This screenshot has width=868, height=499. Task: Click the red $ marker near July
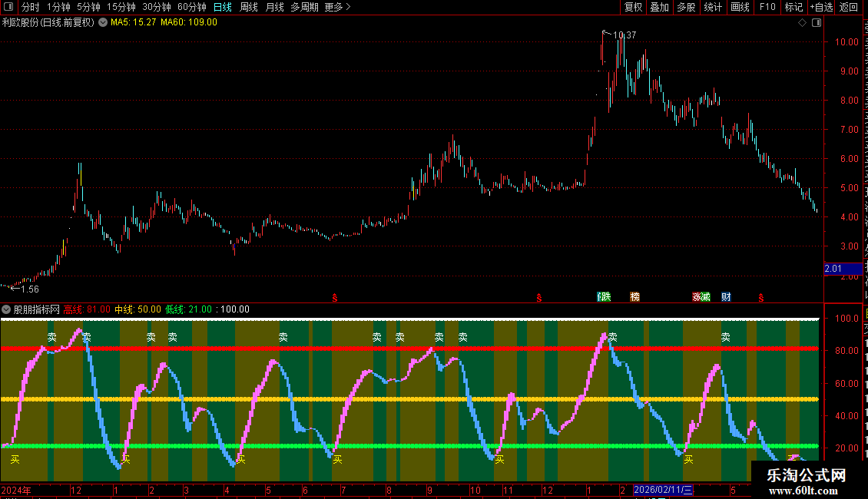tap(334, 298)
